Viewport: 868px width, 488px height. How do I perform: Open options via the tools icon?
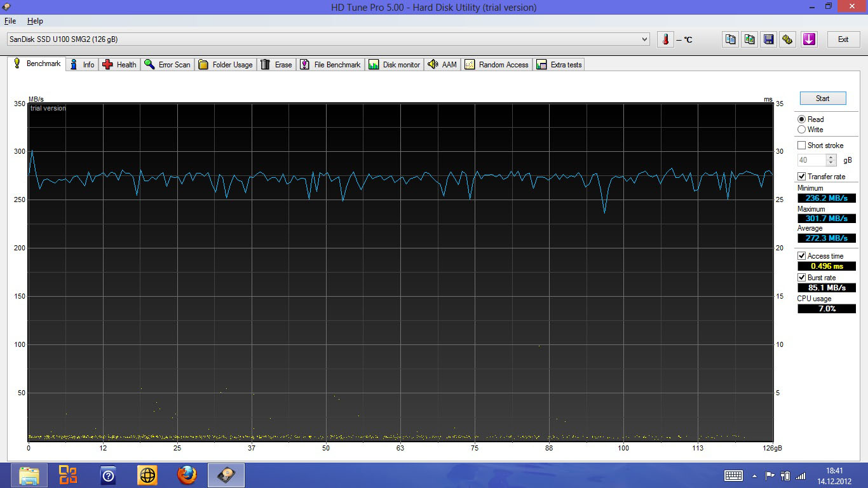click(788, 39)
